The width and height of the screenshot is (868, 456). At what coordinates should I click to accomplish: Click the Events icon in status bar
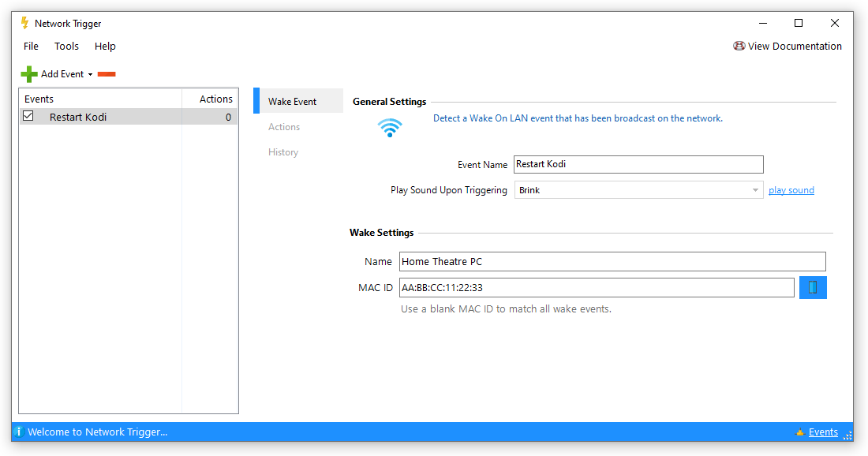point(800,432)
